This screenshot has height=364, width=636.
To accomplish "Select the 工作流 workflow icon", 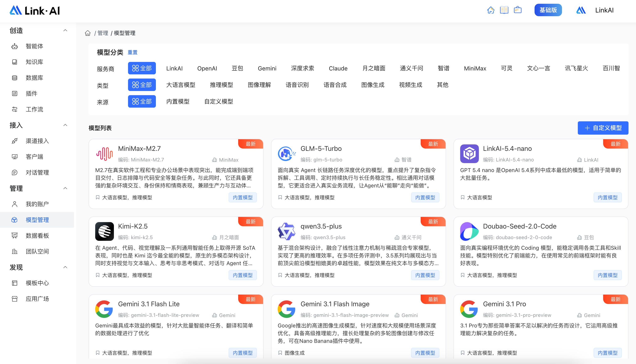I will [15, 109].
